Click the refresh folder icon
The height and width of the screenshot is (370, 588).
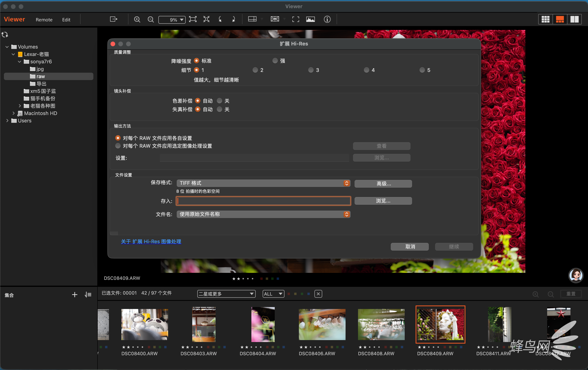(5, 35)
